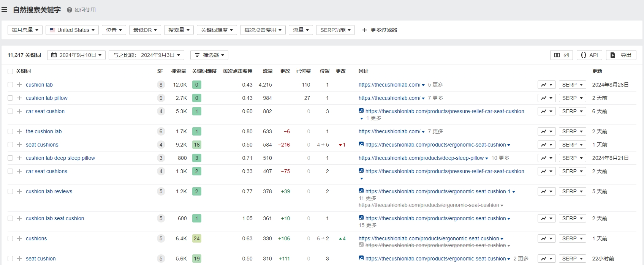Open the 每月总量 dropdown
This screenshot has height=265, width=644.
(x=25, y=30)
